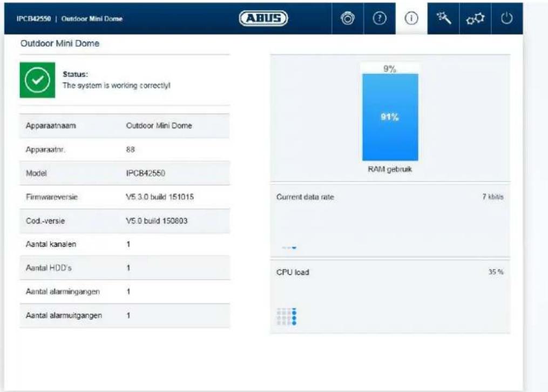Click the green status checkmark icon
Viewport: 548px width, 392px height.
point(37,80)
